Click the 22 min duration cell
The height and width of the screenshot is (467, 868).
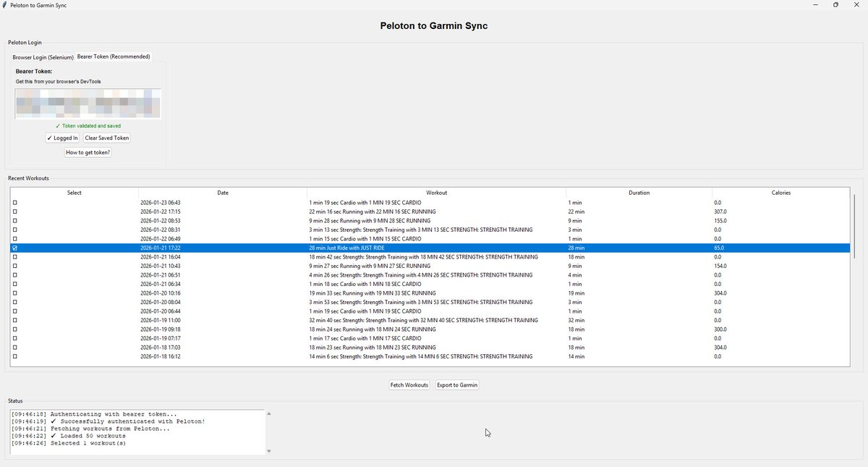576,211
